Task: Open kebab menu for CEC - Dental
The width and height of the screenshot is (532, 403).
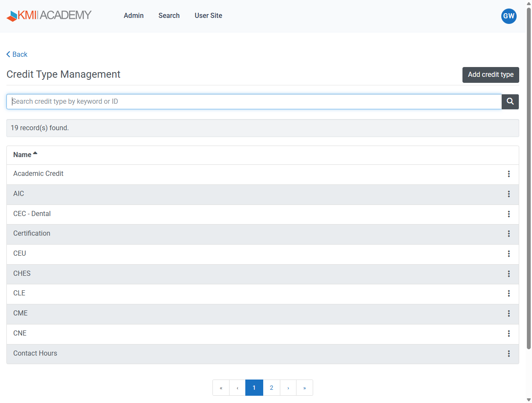Action: click(509, 214)
